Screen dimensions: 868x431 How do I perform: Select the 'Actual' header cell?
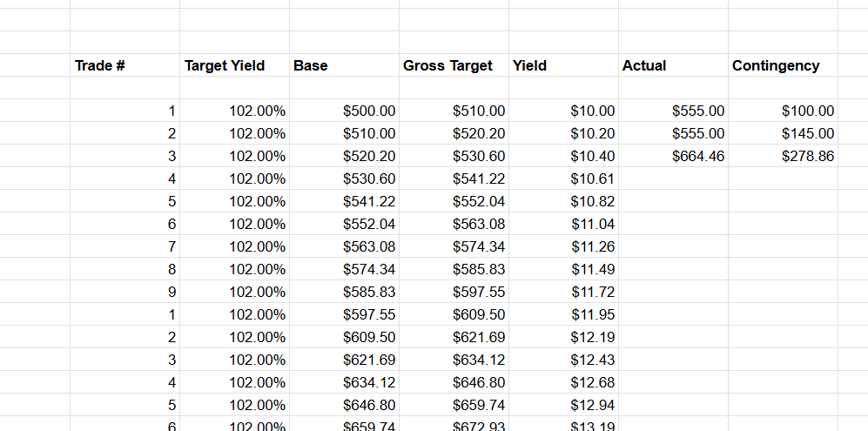(673, 65)
